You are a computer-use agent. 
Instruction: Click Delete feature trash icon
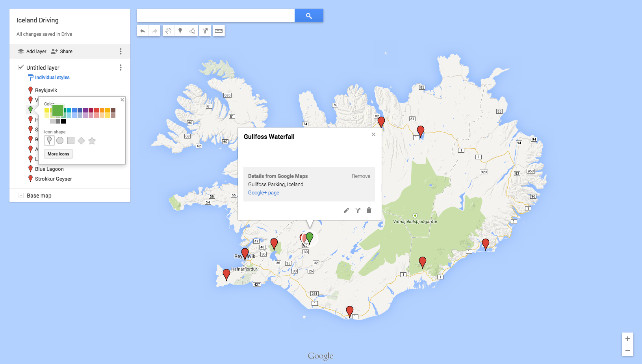point(369,211)
